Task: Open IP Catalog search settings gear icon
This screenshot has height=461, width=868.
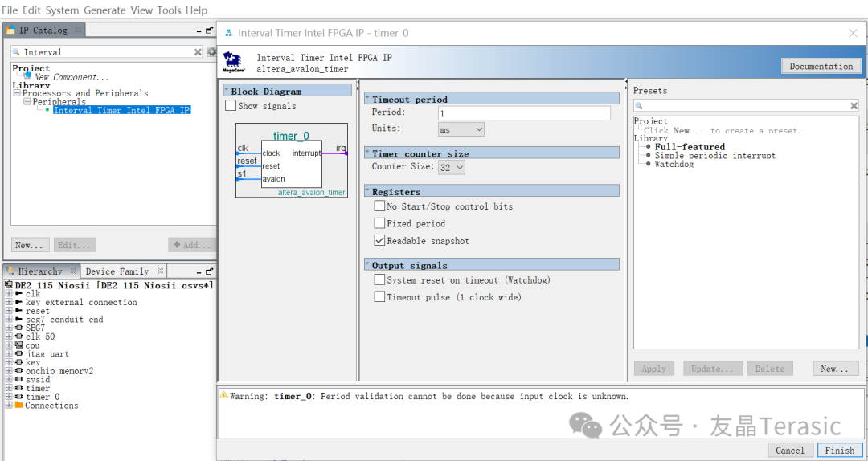Action: click(211, 52)
